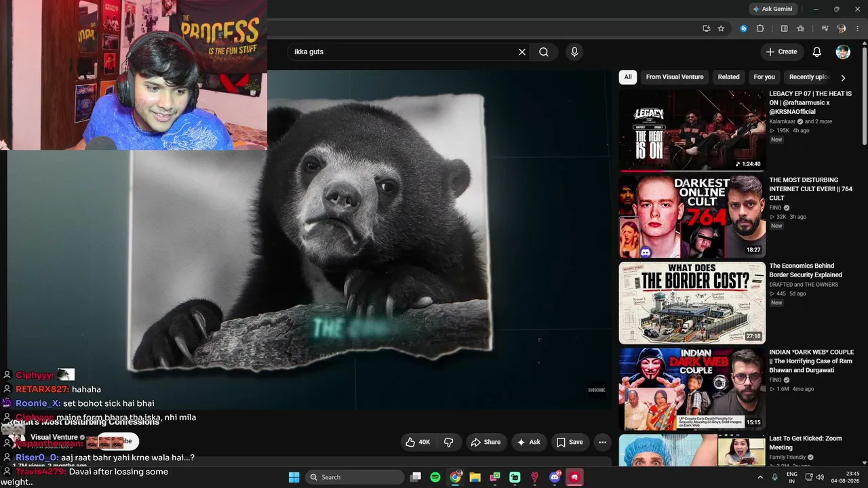868x488 pixels.
Task: Open the LEGACY EP 07 video thumbnail
Action: pos(692,130)
